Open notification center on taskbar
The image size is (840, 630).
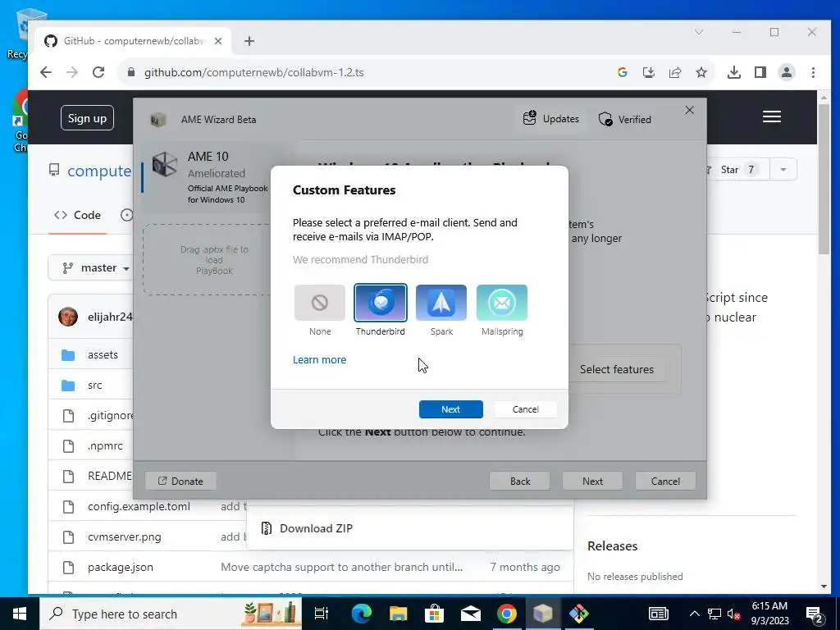coord(815,614)
